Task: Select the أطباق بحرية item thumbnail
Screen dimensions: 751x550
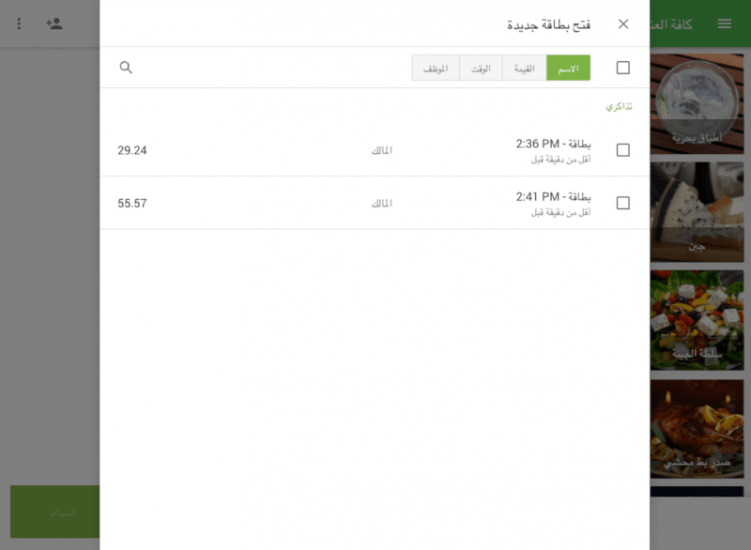Action: 697,104
